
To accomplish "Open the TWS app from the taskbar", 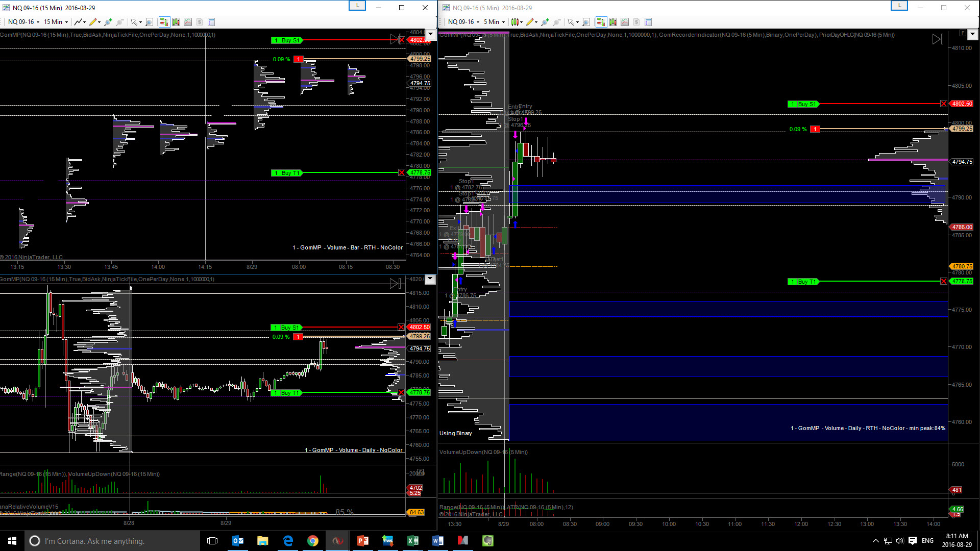I will click(388, 541).
